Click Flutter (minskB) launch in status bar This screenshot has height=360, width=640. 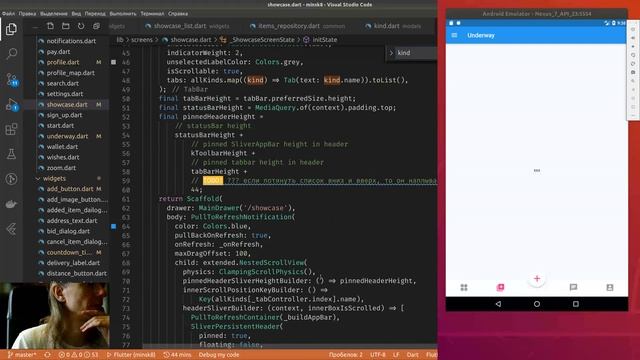(131, 355)
